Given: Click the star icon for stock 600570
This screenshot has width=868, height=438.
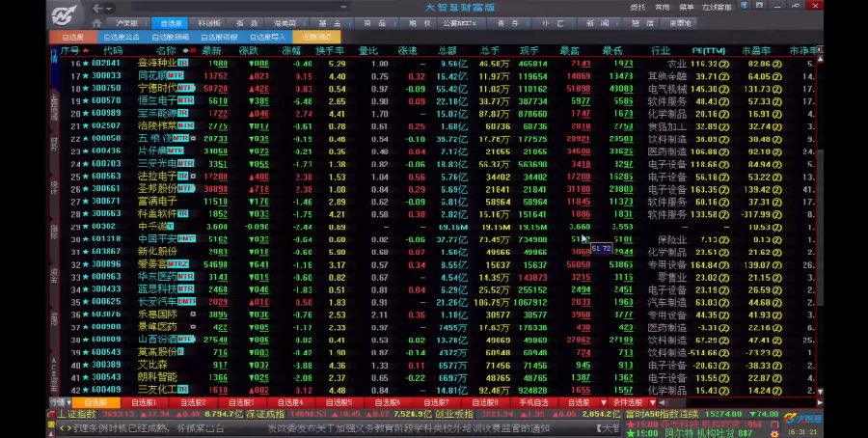Looking at the screenshot, I should coord(86,101).
